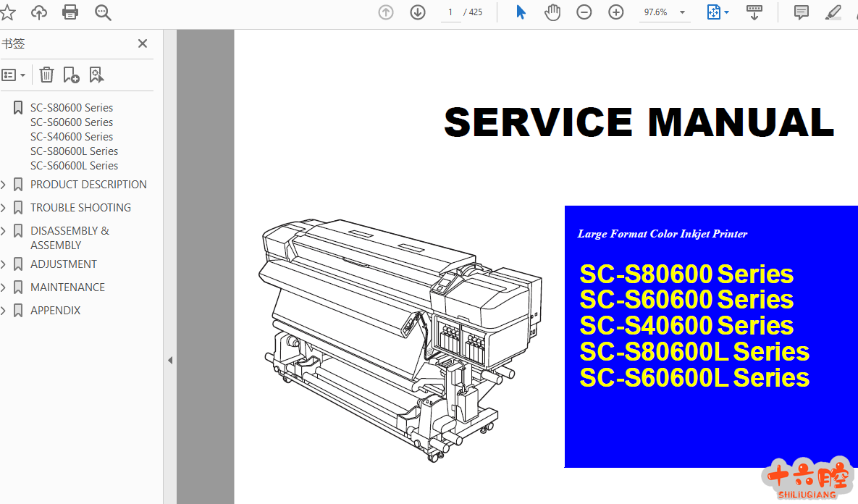Add a comment with speech bubble icon
Viewport: 858px width, 504px height.
pos(802,12)
